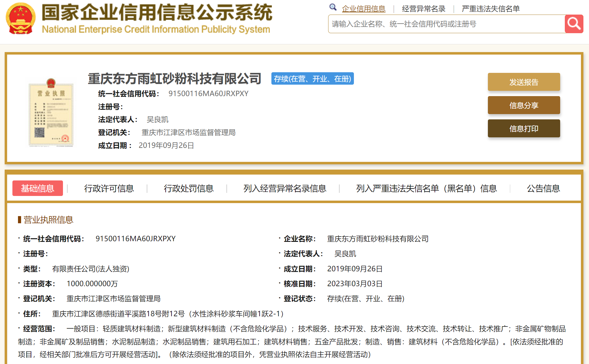The image size is (589, 364).
Task: Click the National Enterprise Credit Information Publicity System title
Action: pyautogui.click(x=156, y=29)
